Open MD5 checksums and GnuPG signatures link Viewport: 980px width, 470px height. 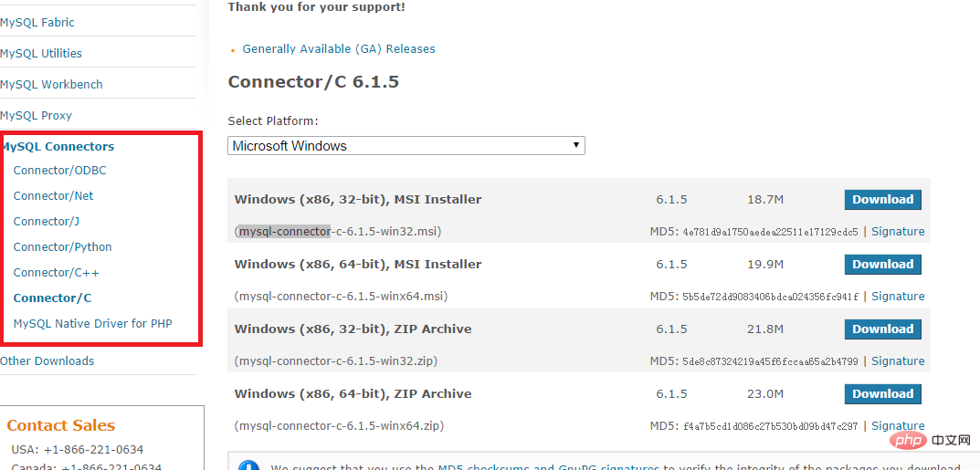tap(549, 467)
